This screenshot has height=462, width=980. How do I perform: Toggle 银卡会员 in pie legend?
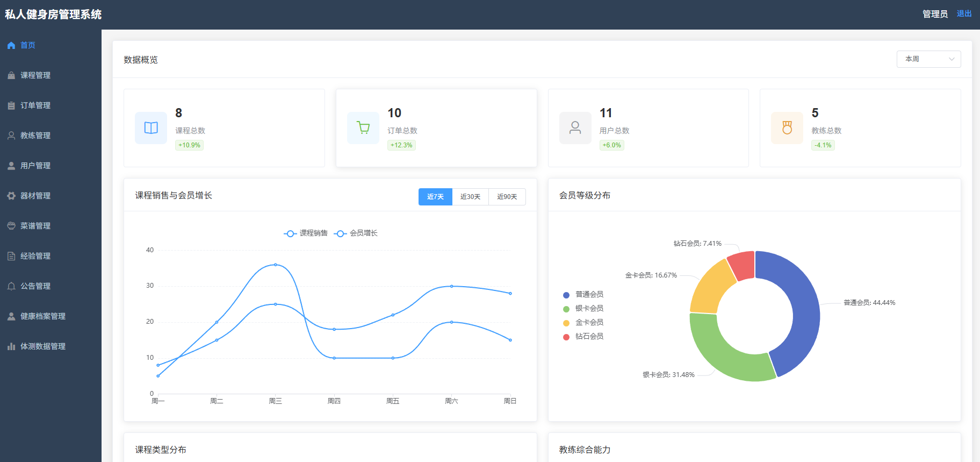pyautogui.click(x=583, y=309)
